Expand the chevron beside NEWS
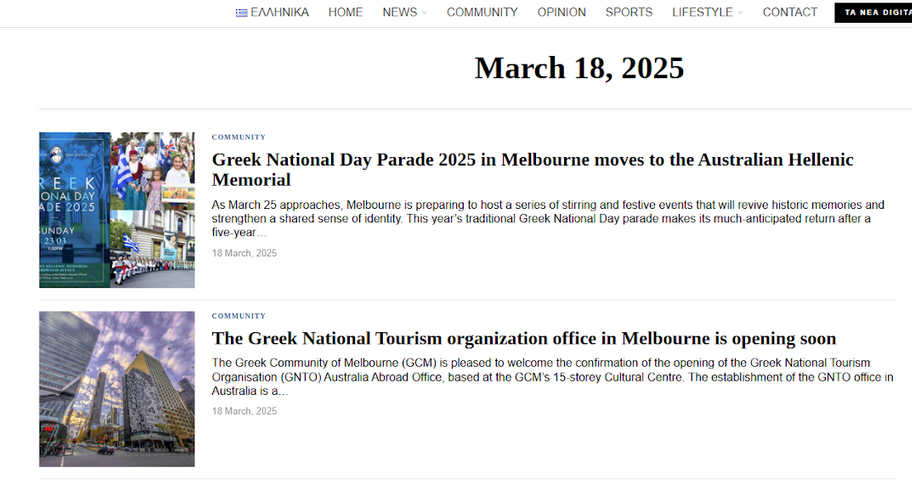 [425, 13]
